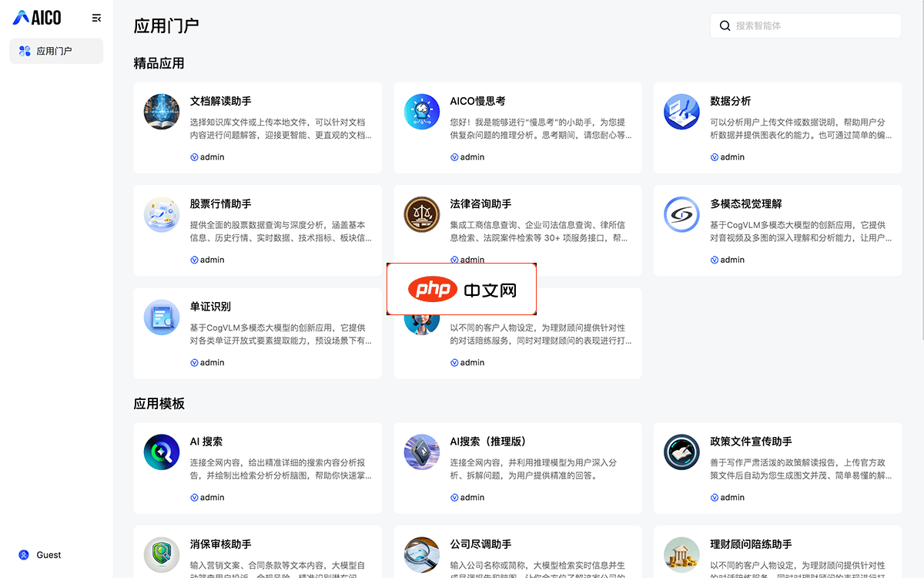Open the 数据分析 app title
The image size is (924, 578).
click(x=730, y=101)
